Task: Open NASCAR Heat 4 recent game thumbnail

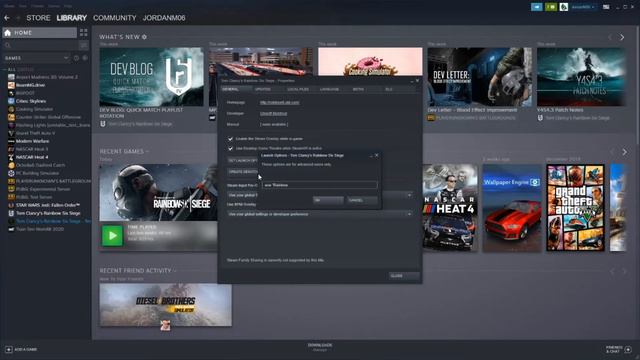Action: (450, 207)
